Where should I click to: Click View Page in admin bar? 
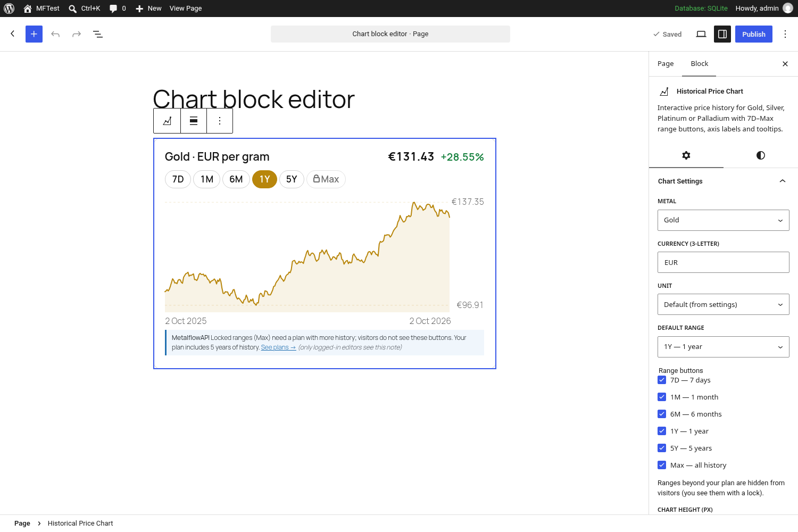[x=186, y=9]
